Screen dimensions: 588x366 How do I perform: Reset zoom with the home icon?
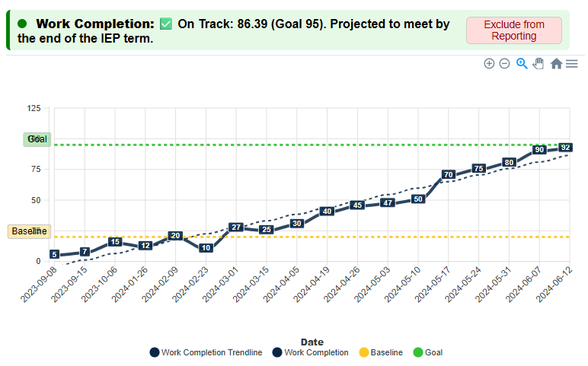[557, 64]
